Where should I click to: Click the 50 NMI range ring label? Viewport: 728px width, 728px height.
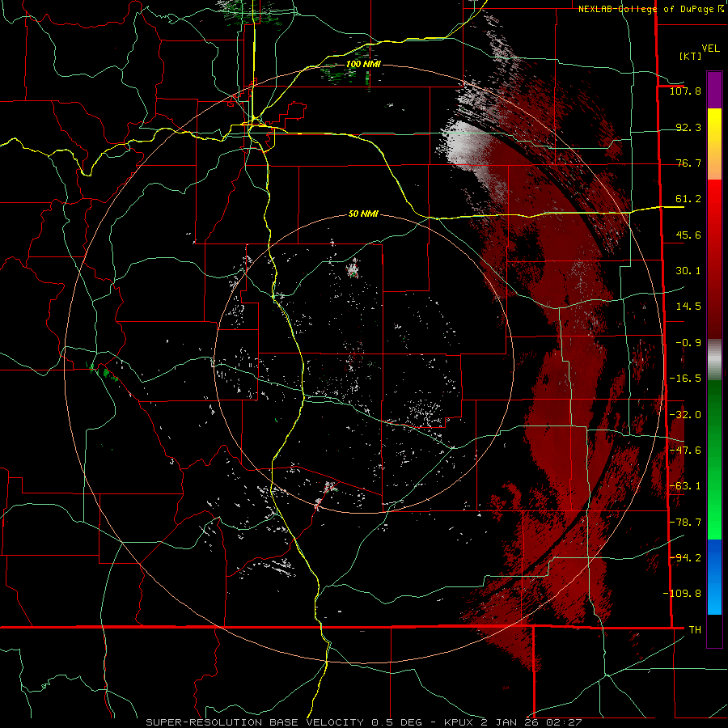[x=363, y=214]
